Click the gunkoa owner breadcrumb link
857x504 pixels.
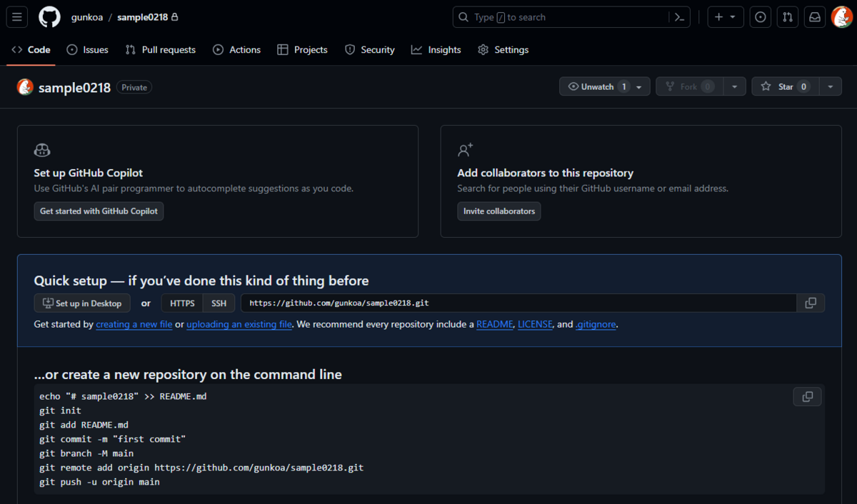coord(87,16)
